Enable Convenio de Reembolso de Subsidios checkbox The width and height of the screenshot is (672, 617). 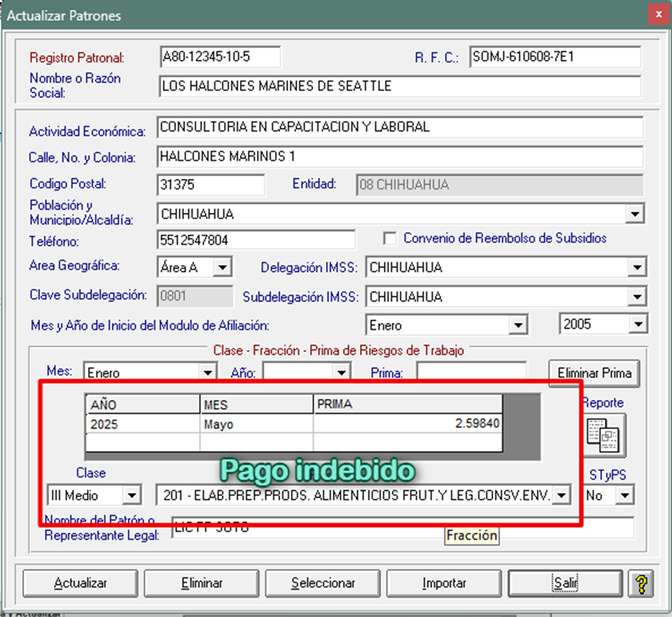point(391,239)
